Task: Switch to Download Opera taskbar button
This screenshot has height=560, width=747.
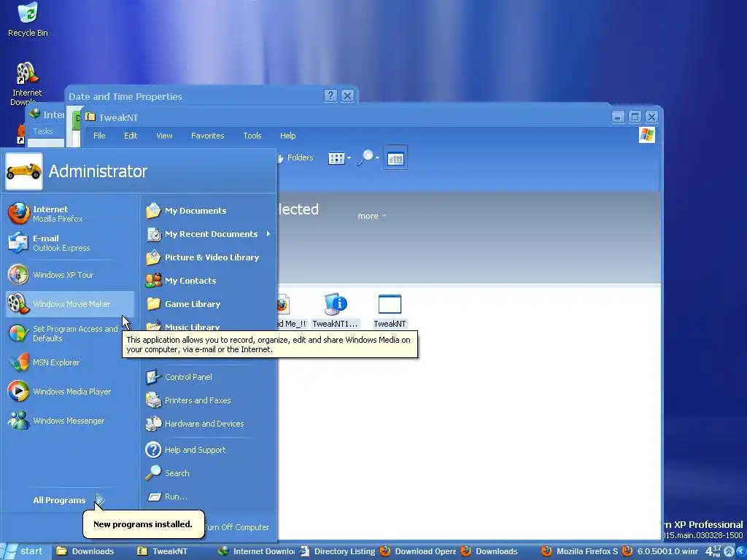Action: click(x=418, y=551)
